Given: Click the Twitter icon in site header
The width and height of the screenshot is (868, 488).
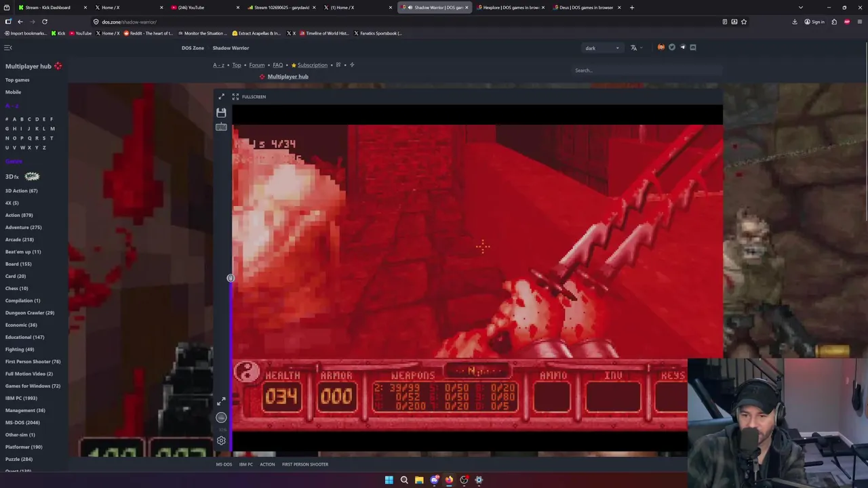Looking at the screenshot, I should coord(672,47).
